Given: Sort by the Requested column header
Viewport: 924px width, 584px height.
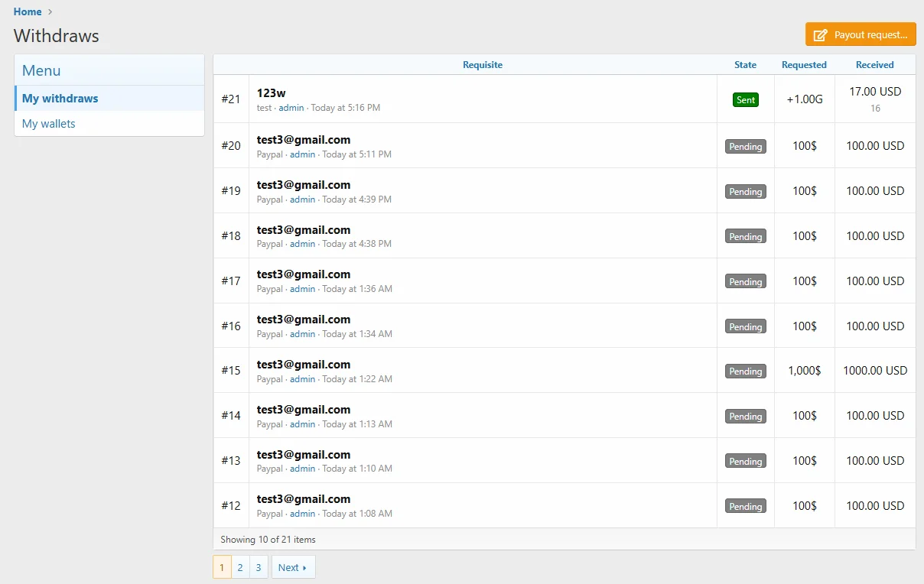Looking at the screenshot, I should coord(804,65).
